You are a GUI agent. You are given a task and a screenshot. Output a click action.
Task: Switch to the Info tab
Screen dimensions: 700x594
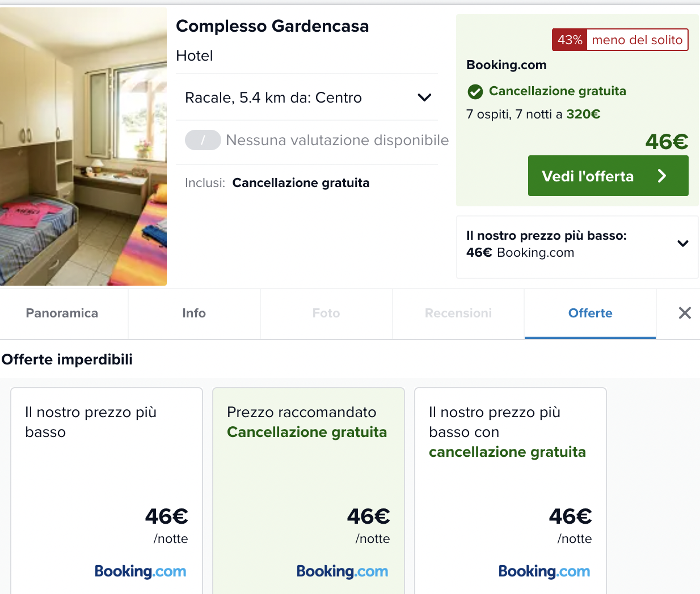[x=194, y=313]
